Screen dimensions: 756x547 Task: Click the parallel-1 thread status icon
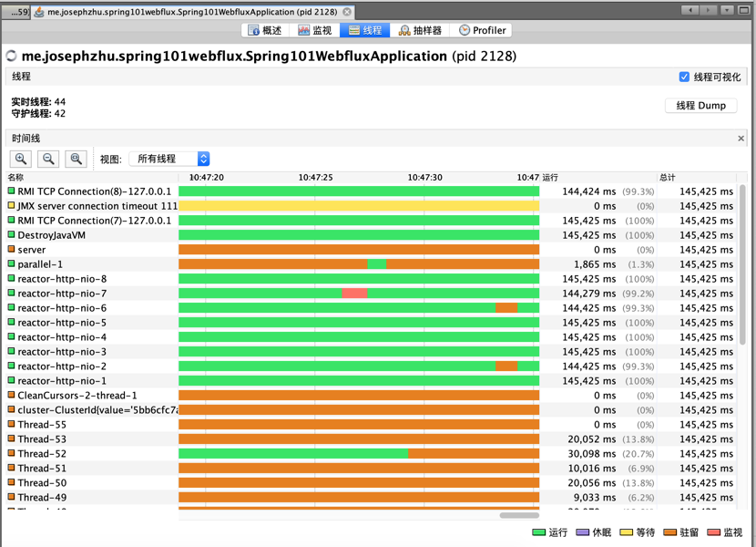tap(11, 263)
